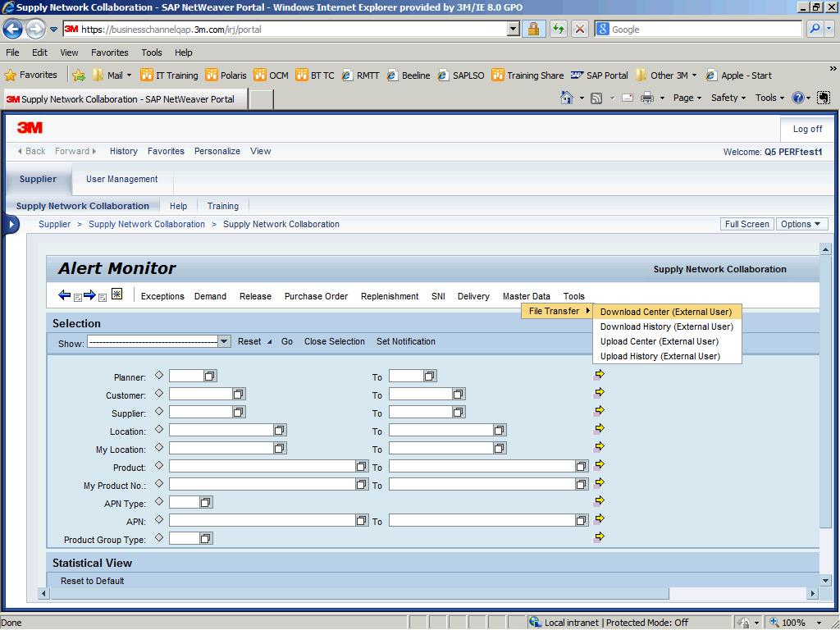Open the Purchase Order menu

pos(316,296)
